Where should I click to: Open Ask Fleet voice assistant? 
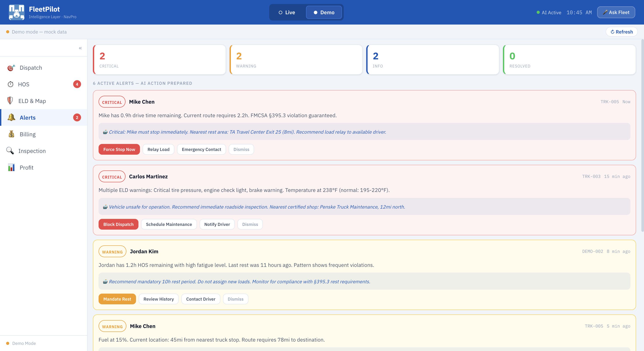tap(616, 12)
